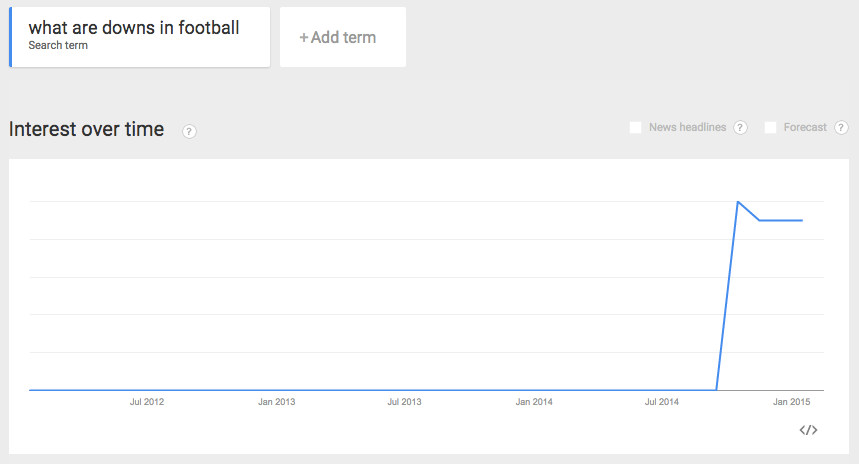Toggle the Forecast checkbox
Image resolution: width=859 pixels, height=464 pixels.
tap(771, 128)
